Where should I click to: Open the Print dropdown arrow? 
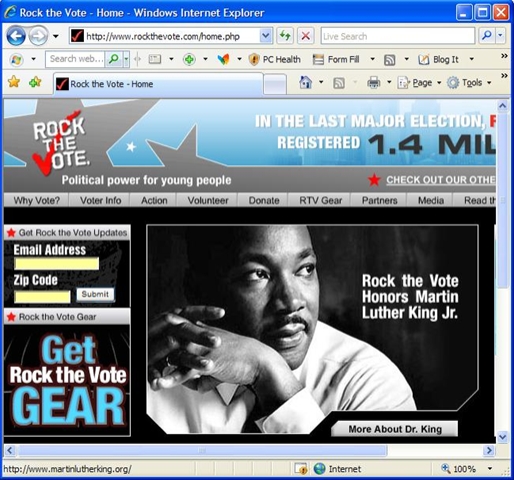(389, 82)
